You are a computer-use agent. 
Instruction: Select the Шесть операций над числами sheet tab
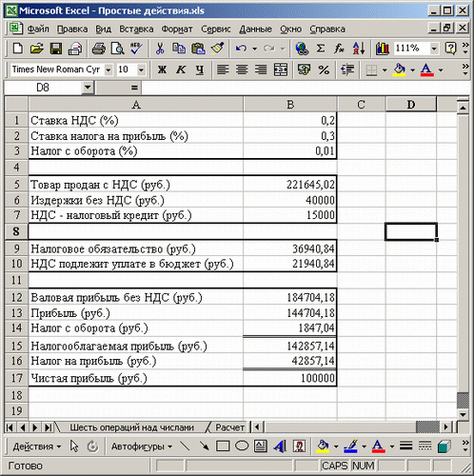coord(131,427)
